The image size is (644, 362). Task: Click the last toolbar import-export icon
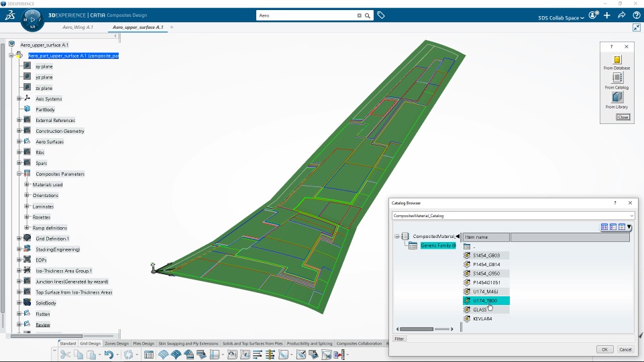click(339, 355)
